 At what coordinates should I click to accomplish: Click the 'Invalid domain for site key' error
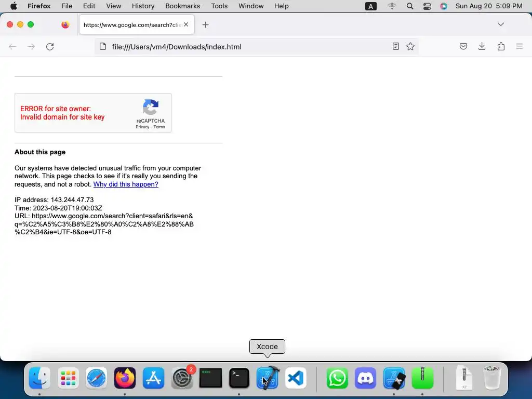pos(62,117)
